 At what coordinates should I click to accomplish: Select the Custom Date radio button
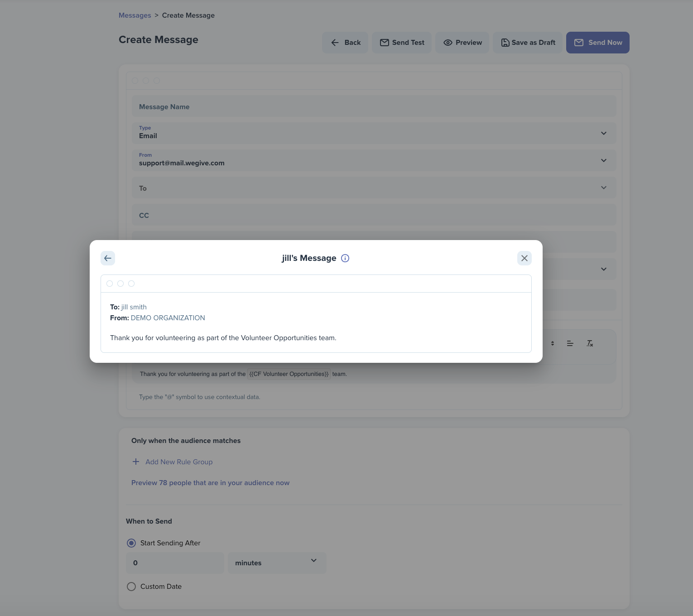point(131,587)
